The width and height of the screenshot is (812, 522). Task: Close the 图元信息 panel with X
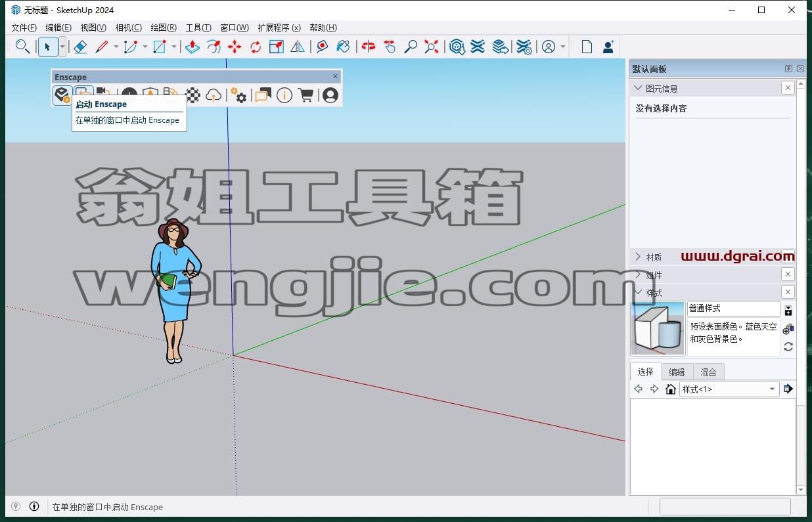(788, 88)
